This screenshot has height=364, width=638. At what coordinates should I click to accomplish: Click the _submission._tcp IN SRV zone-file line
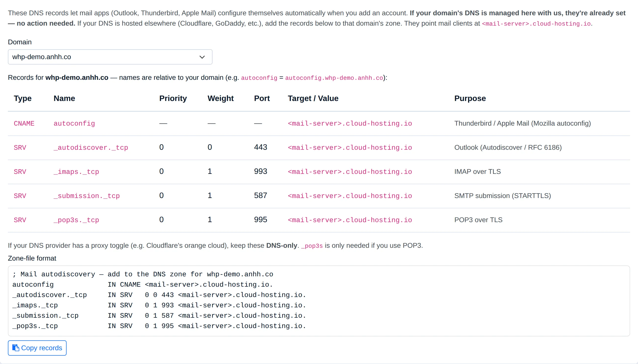pos(159,316)
